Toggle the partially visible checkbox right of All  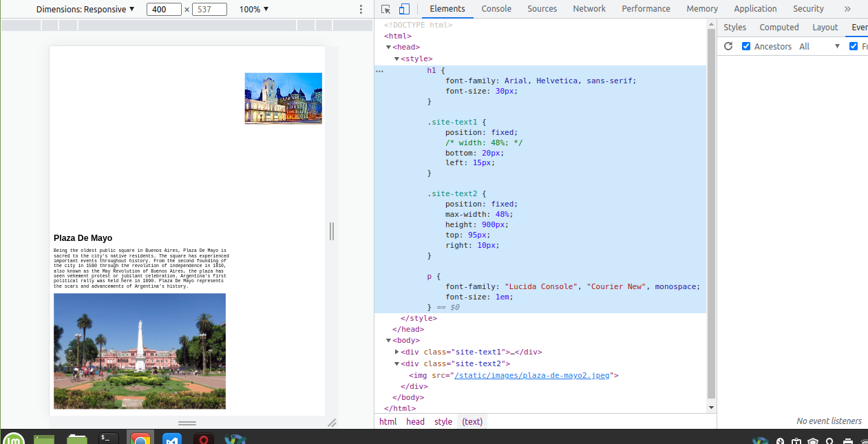tap(854, 46)
